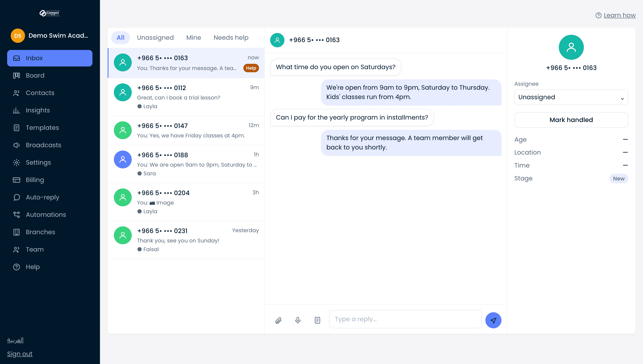Open the Board view
Screen dimensions: 643x364
50,76
